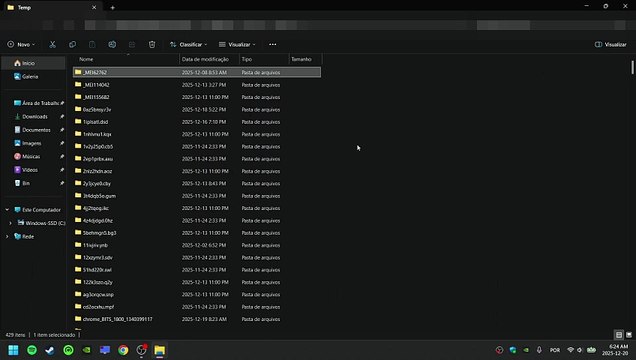Screen dimensions: 636x360
Task: Switch to large thumbnails view in status bar
Action: (x=629, y=335)
